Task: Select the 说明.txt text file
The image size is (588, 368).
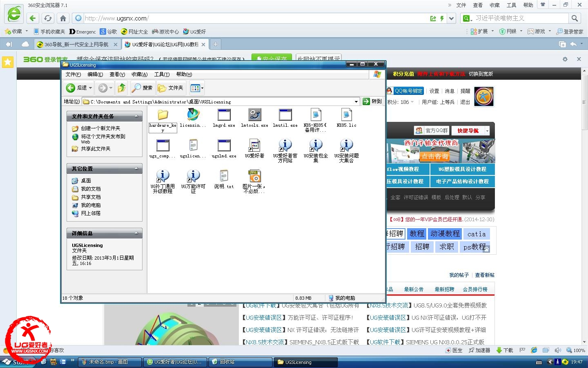Action: pos(224,180)
